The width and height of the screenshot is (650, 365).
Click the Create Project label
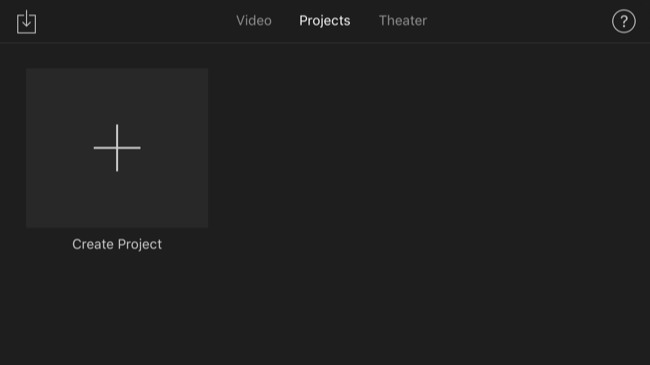(x=117, y=244)
